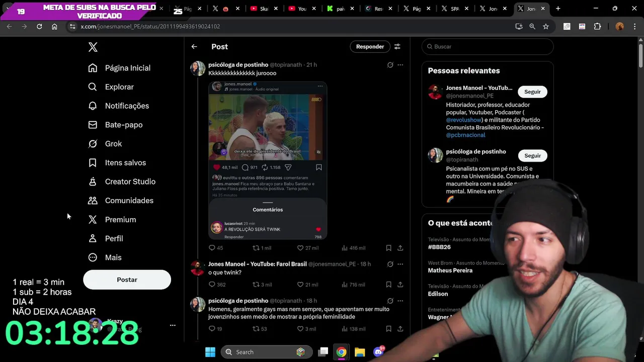Click the Responder button
644x362 pixels.
click(370, 47)
